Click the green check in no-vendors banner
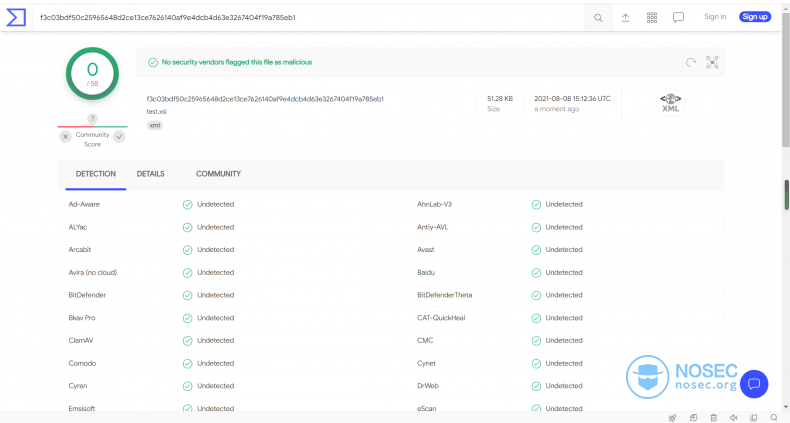Screen dimensions: 790x423 point(153,62)
